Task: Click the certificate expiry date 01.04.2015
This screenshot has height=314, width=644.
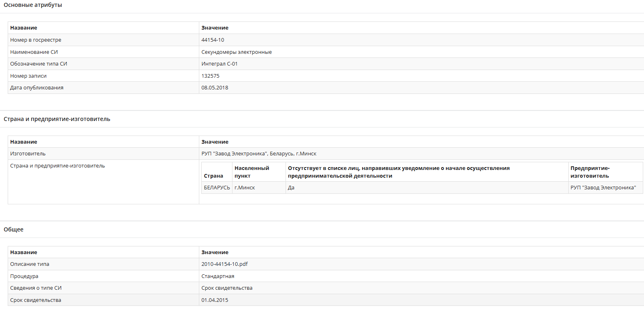Action: [215, 300]
